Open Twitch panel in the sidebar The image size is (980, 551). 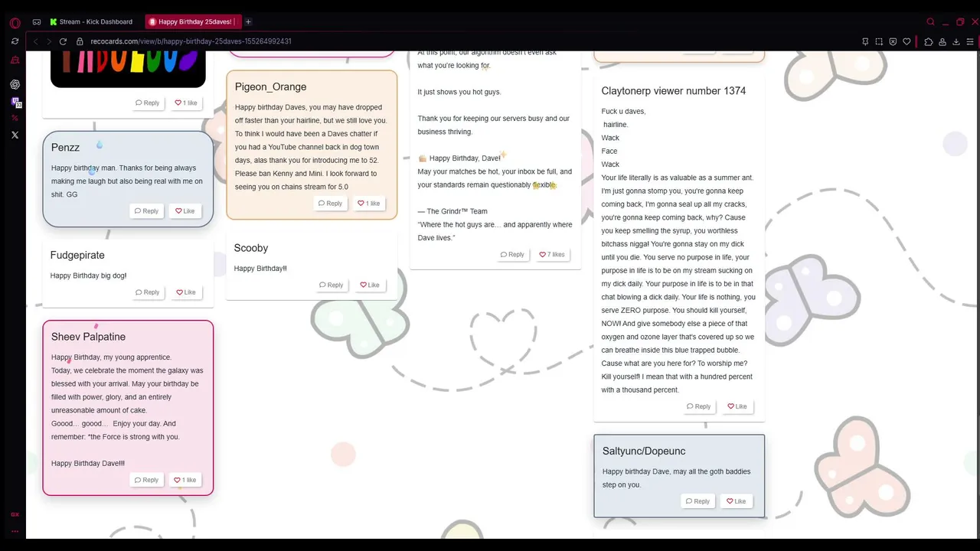point(15,102)
